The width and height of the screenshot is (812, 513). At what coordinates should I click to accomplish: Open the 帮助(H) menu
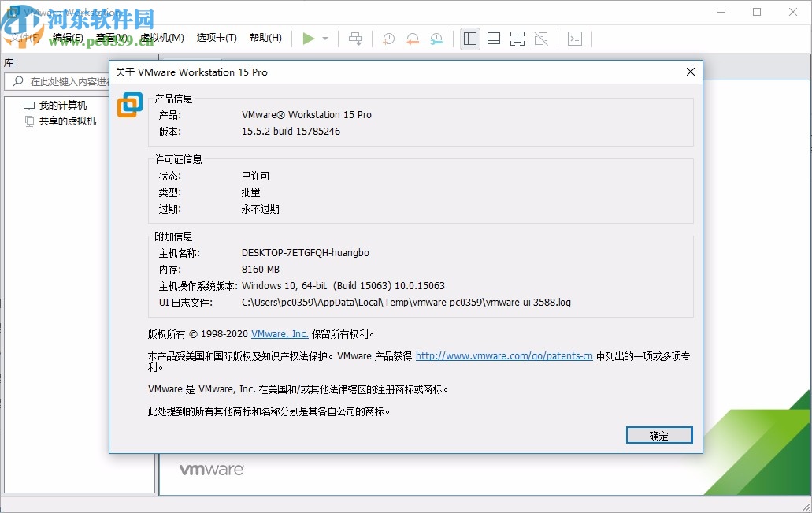tap(265, 37)
